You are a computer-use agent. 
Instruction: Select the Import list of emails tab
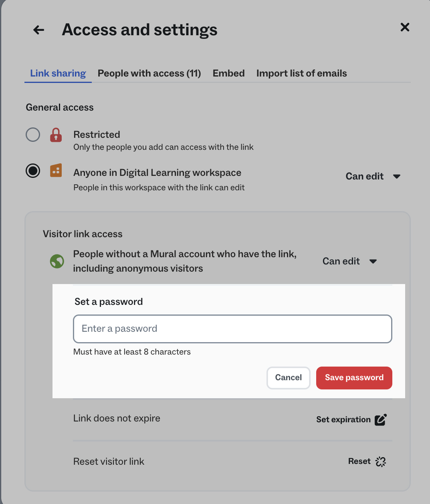point(301,73)
